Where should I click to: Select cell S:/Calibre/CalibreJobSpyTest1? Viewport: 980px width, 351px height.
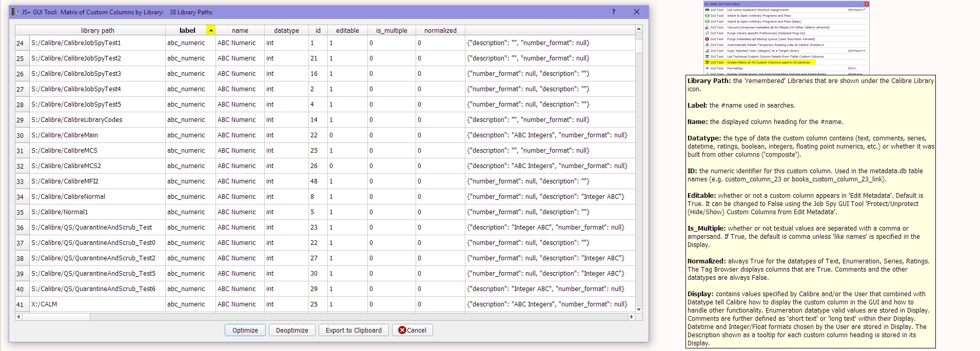(x=97, y=43)
